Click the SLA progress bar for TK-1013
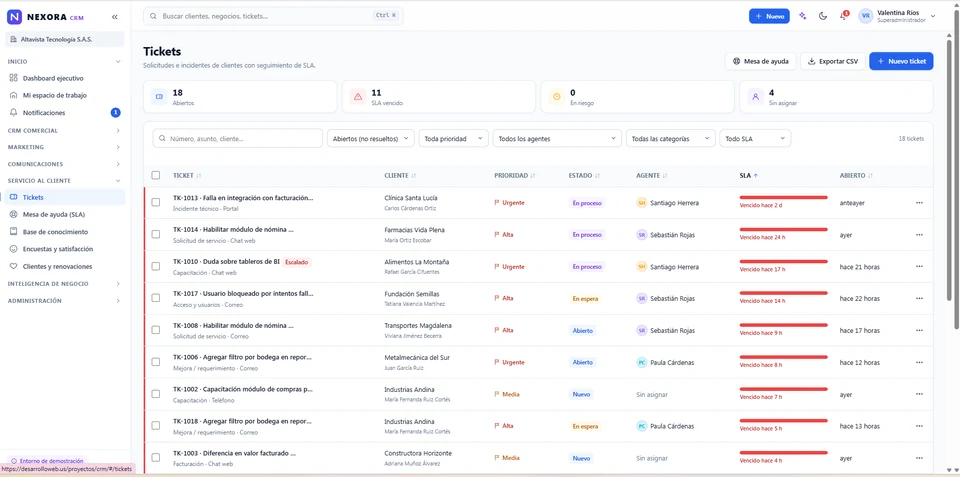Viewport: 960px width, 477px height. click(784, 197)
